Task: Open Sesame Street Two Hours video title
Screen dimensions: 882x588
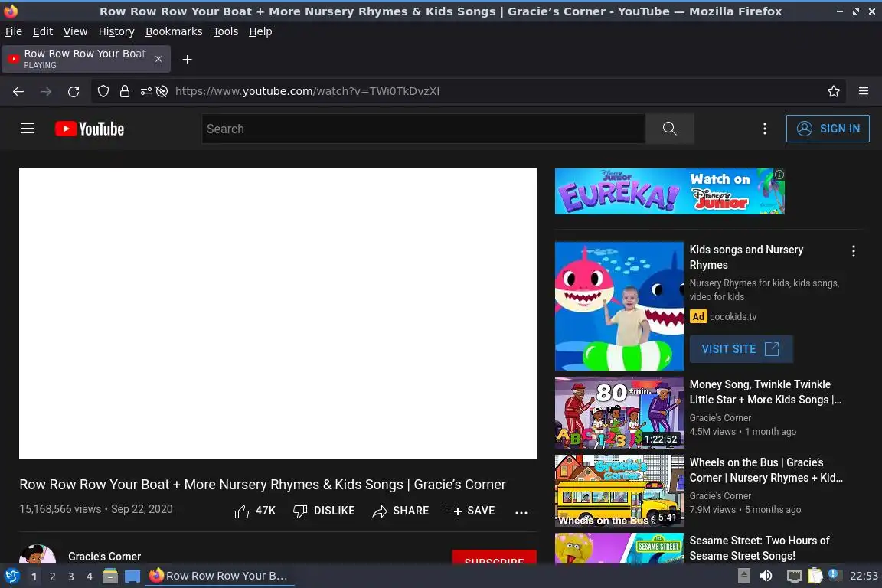Action: click(x=759, y=548)
